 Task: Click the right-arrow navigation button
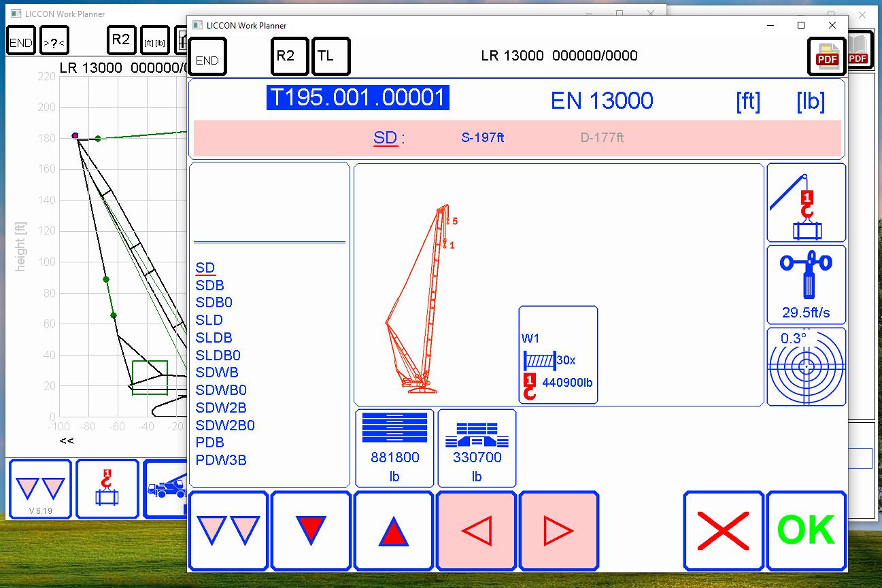(x=559, y=530)
